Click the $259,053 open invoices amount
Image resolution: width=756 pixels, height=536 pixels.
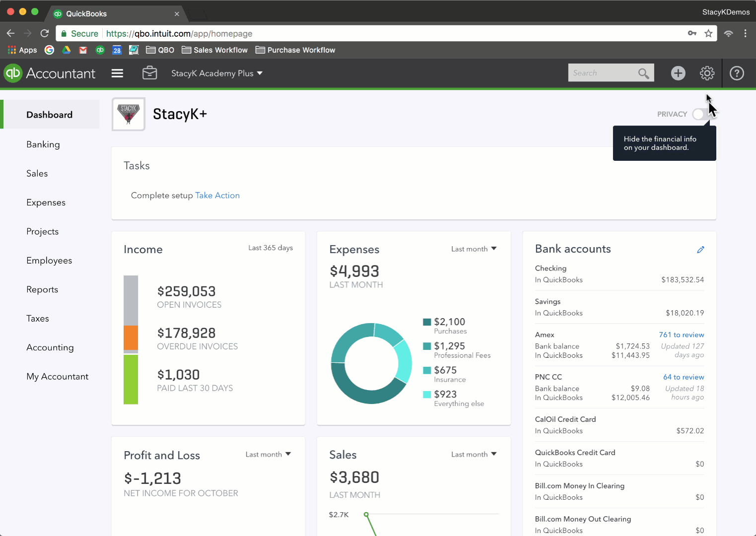click(187, 291)
